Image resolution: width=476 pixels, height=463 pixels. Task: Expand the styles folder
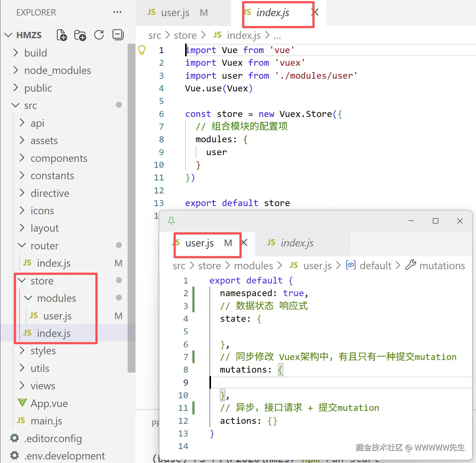tap(22, 351)
